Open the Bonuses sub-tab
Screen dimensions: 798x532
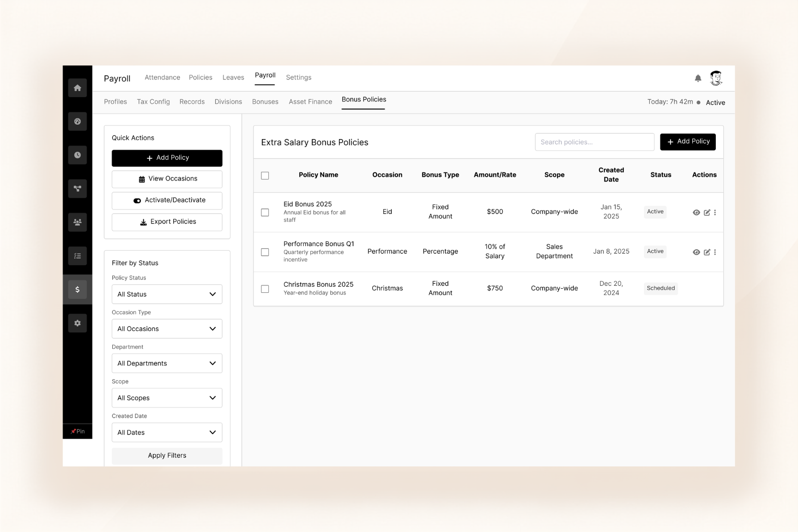click(265, 102)
